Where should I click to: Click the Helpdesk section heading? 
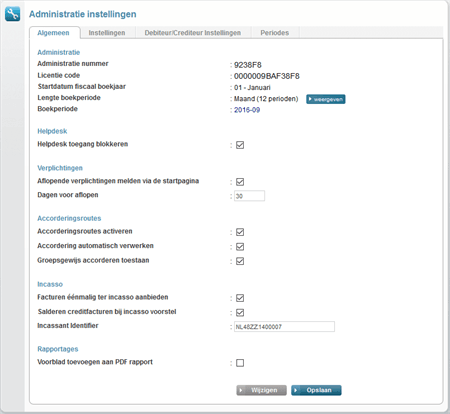[52, 131]
